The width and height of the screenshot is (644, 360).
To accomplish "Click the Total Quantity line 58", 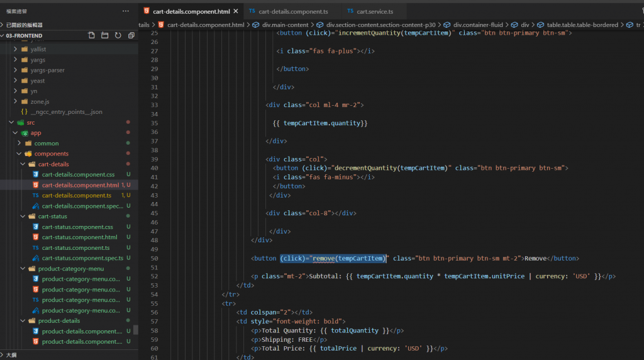I will click(x=327, y=330).
